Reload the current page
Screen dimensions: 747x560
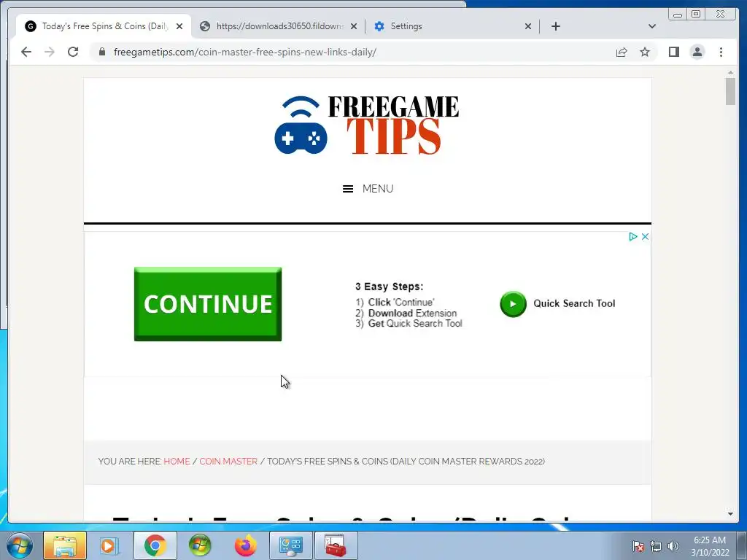click(x=73, y=52)
